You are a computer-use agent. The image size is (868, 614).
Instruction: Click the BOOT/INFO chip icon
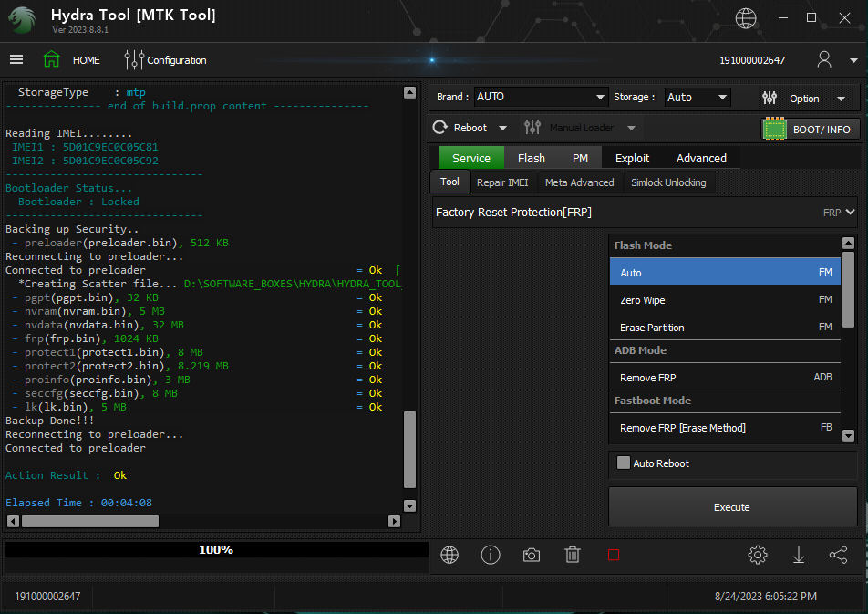click(774, 130)
